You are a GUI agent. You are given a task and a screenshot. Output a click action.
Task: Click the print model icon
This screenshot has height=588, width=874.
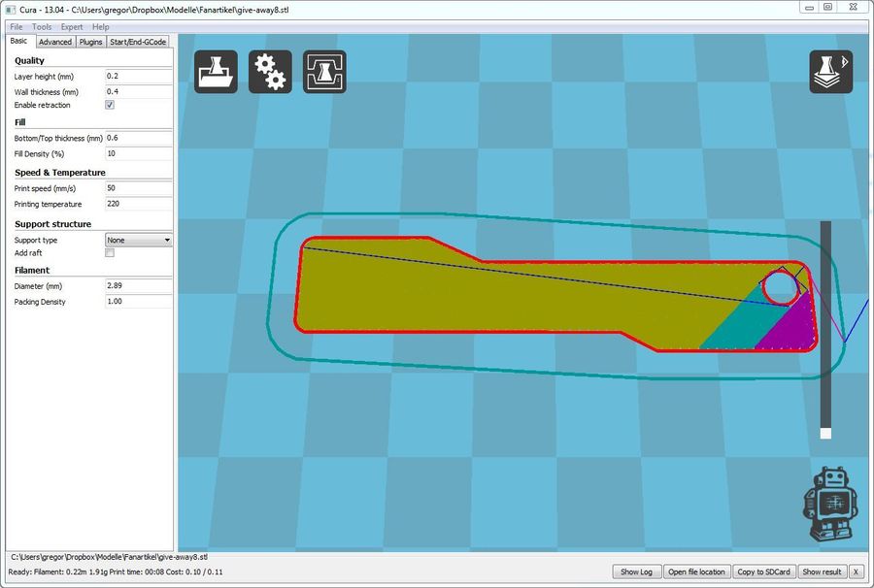tap(324, 71)
